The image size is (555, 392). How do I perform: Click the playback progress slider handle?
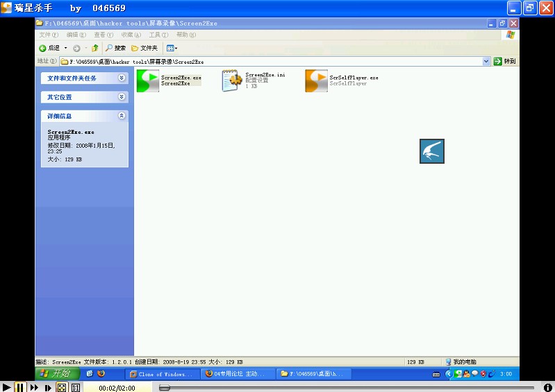pyautogui.click(x=165, y=388)
